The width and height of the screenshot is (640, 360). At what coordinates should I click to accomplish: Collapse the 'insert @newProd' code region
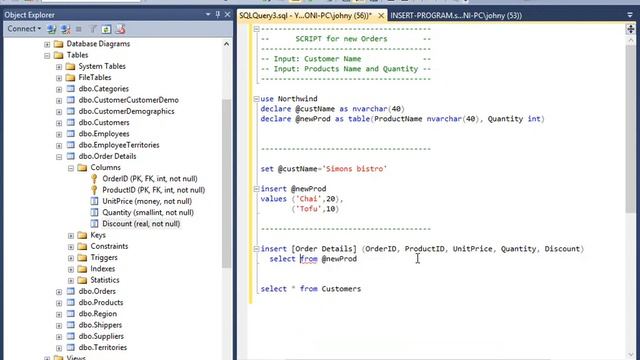point(256,189)
